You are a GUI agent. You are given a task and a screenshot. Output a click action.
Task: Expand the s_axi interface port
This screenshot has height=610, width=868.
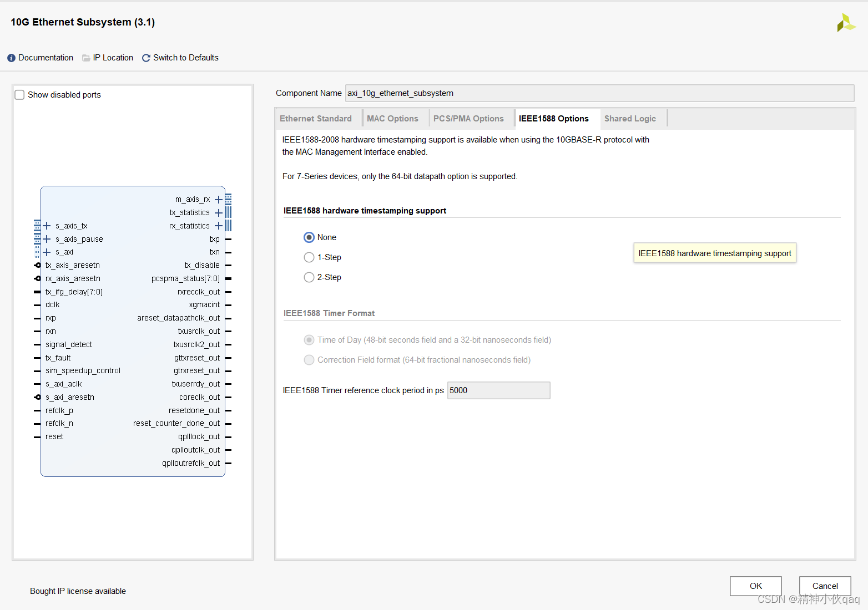click(x=47, y=252)
